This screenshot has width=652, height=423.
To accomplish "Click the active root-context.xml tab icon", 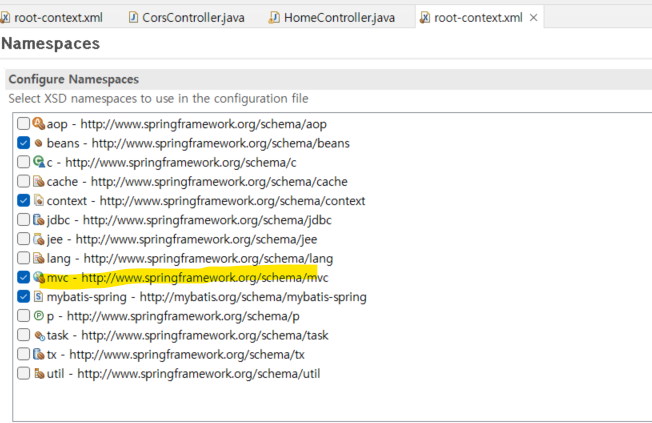I will [425, 17].
